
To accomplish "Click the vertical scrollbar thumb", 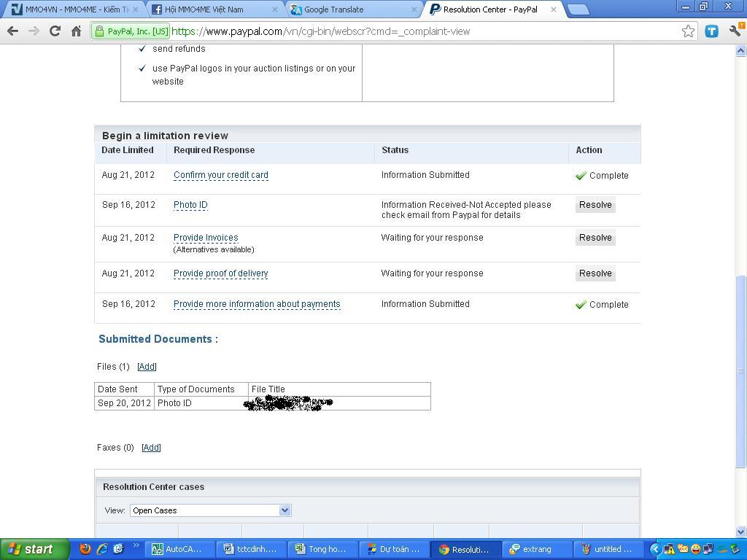I will click(741, 371).
